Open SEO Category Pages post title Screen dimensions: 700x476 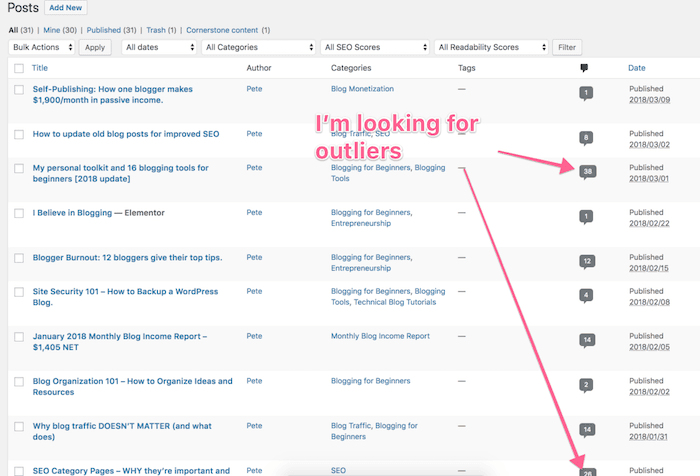click(131, 471)
